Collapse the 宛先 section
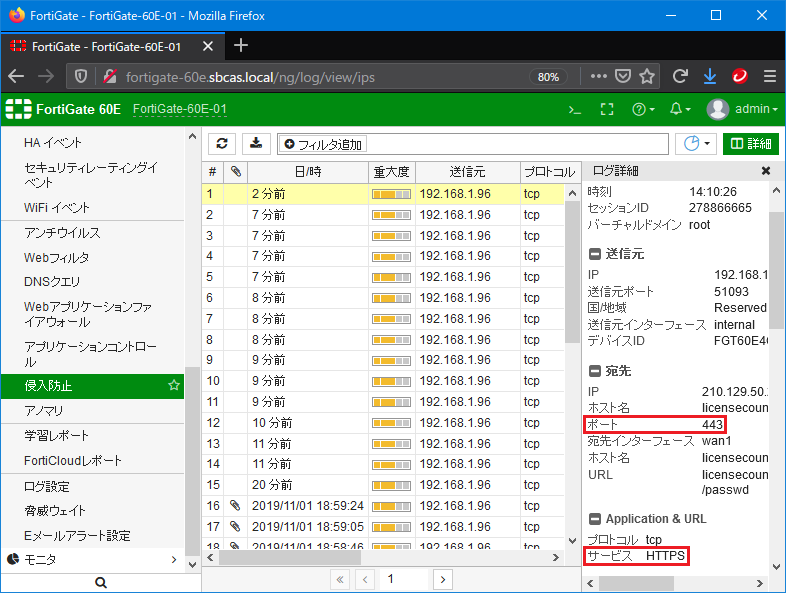The width and height of the screenshot is (786, 593). [x=595, y=371]
